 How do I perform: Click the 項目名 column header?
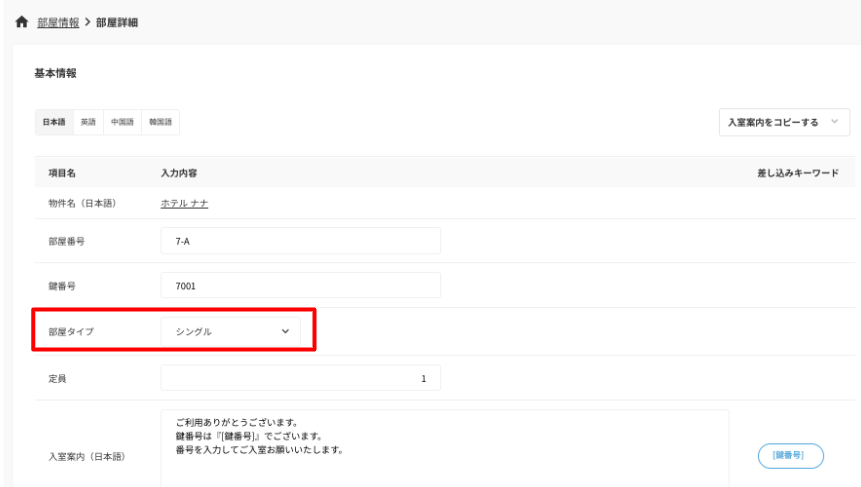(63, 174)
